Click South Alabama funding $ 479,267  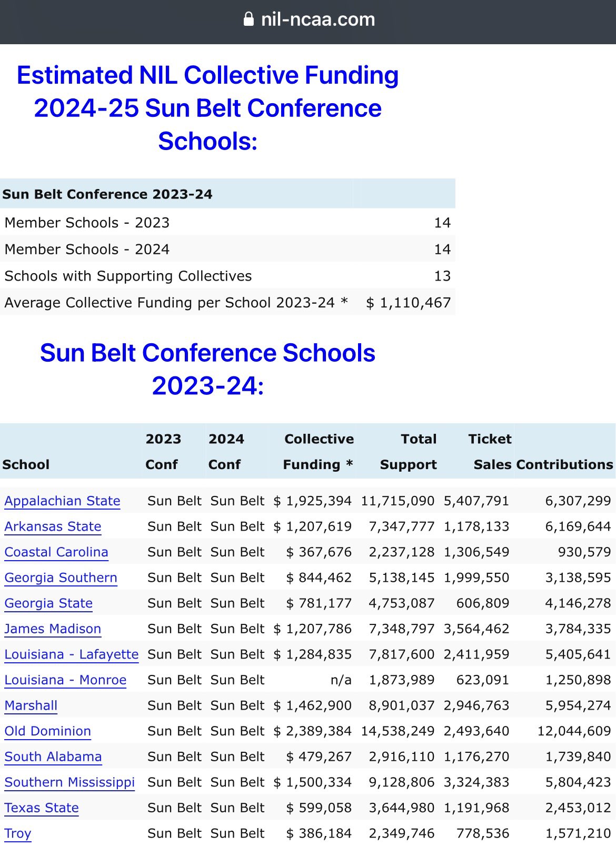(x=319, y=757)
